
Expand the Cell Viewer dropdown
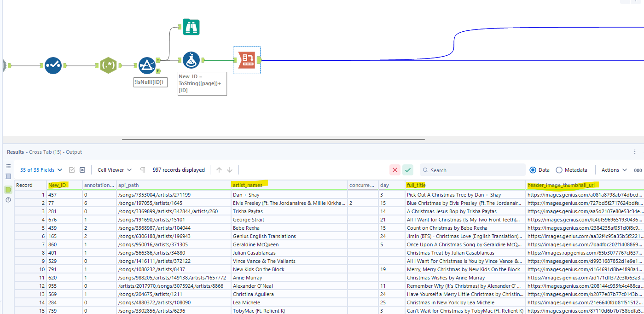115,170
